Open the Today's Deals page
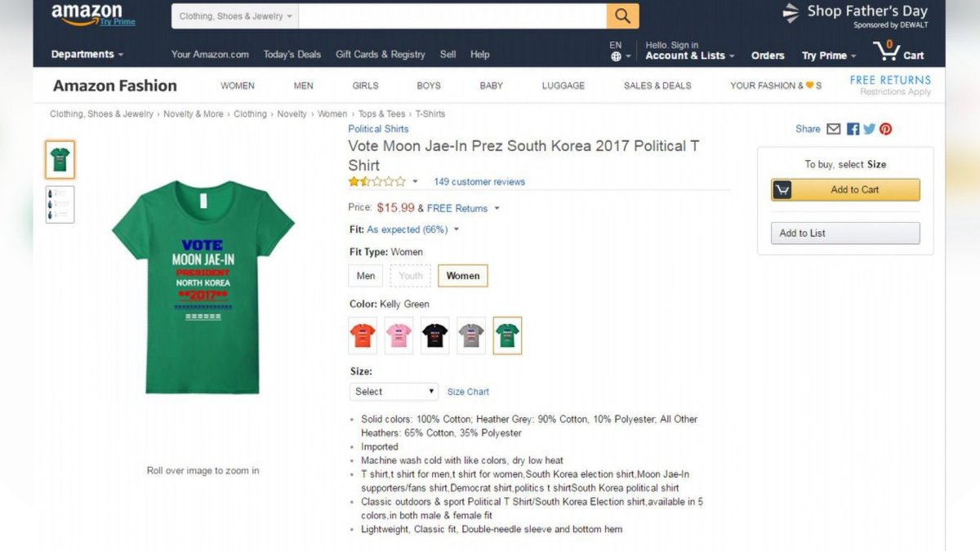This screenshot has width=980, height=551. click(292, 55)
